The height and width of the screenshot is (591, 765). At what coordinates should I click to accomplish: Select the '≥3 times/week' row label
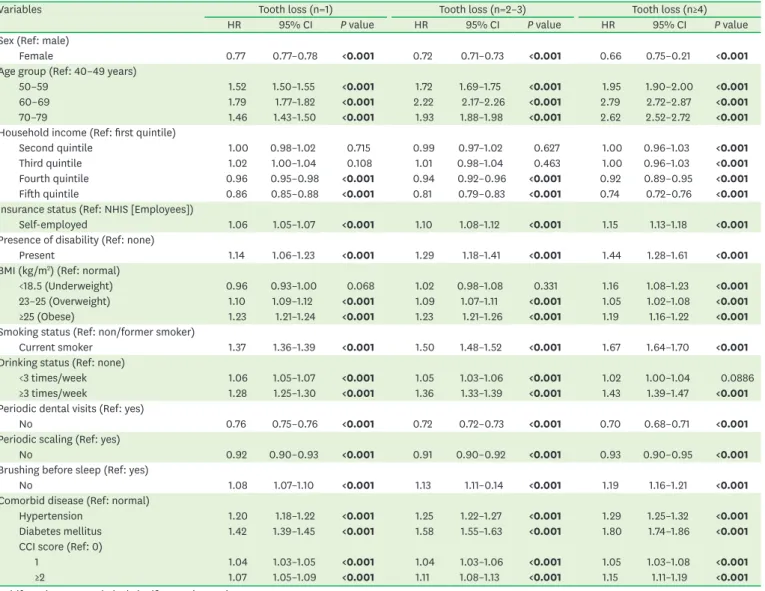[53, 393]
